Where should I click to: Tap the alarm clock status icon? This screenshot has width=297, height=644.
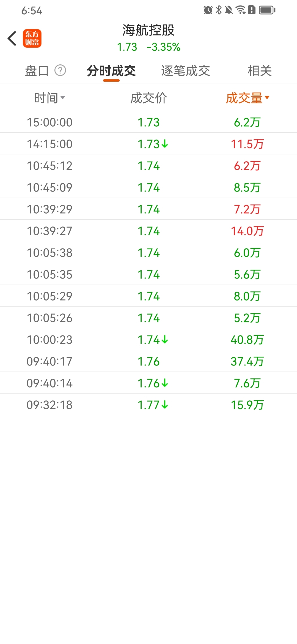click(x=208, y=10)
